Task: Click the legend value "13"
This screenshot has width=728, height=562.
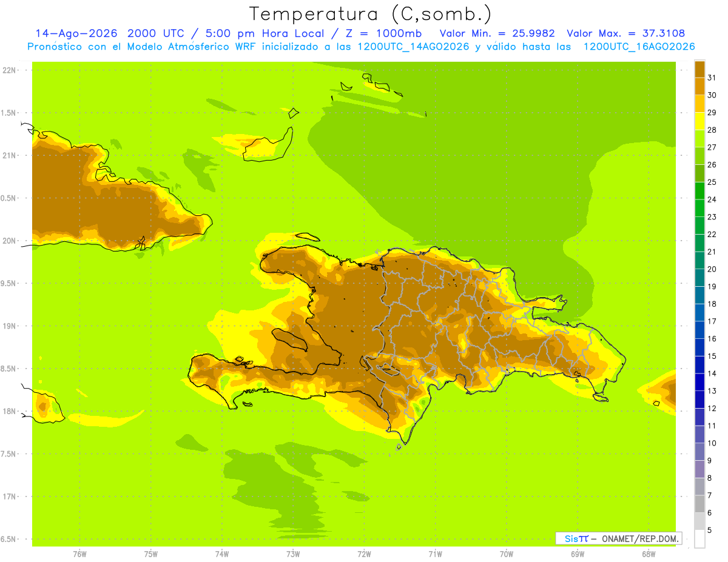Action: (x=712, y=390)
